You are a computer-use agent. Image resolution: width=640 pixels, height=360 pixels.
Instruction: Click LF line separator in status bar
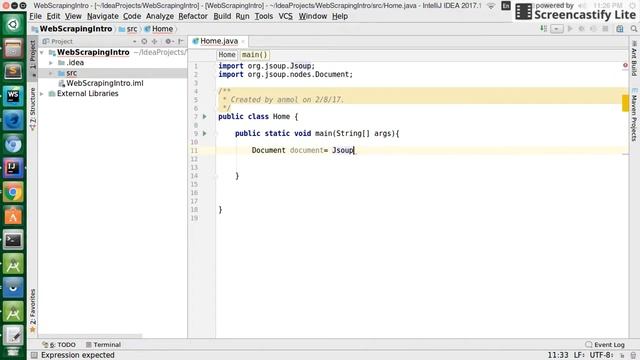click(579, 355)
